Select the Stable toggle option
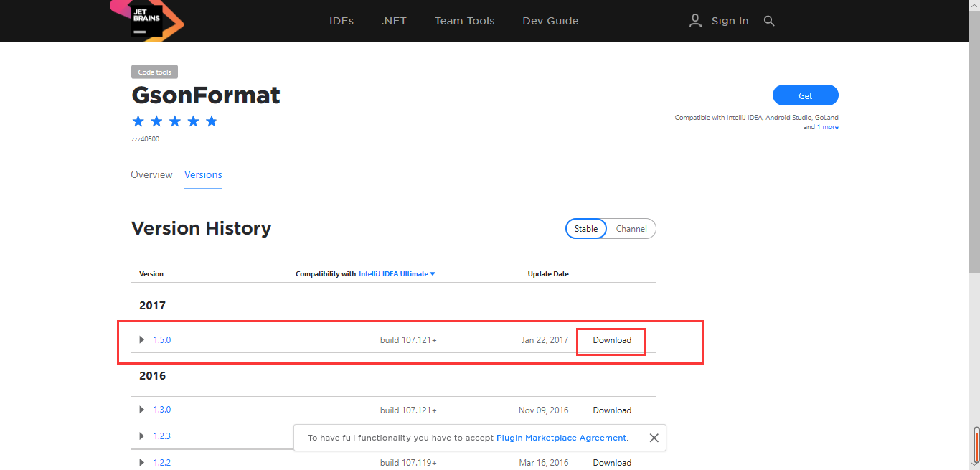Viewport: 980px width, 470px height. (586, 229)
